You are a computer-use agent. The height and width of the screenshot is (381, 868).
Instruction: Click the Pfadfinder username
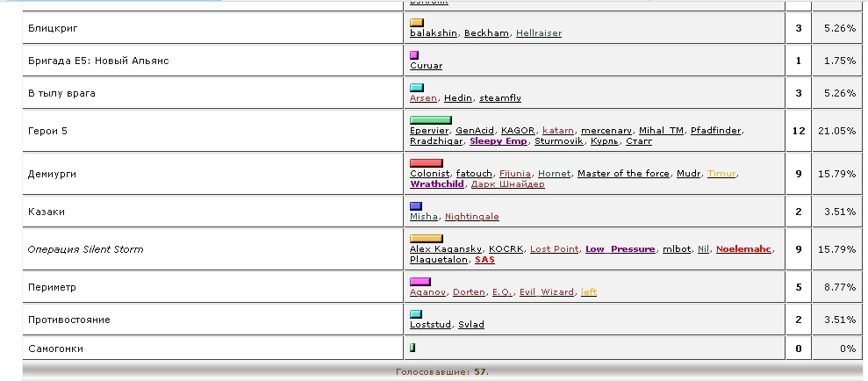(715, 131)
